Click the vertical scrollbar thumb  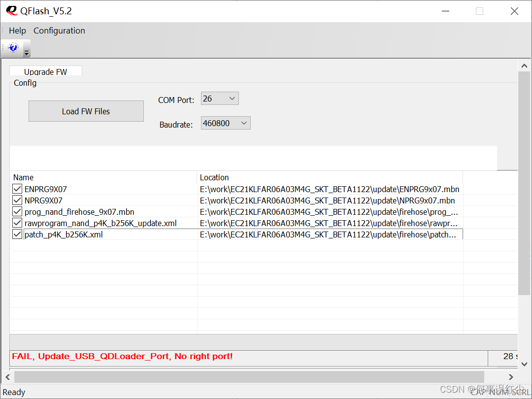coord(524,183)
